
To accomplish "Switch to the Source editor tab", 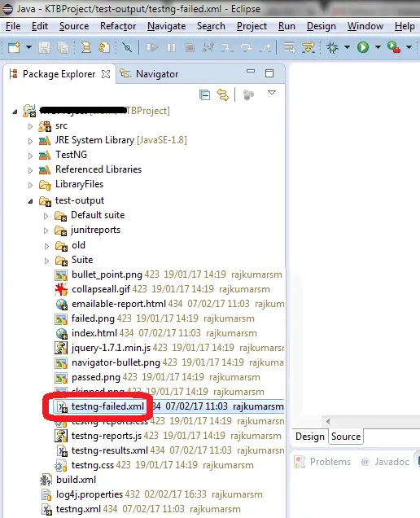I will [346, 437].
